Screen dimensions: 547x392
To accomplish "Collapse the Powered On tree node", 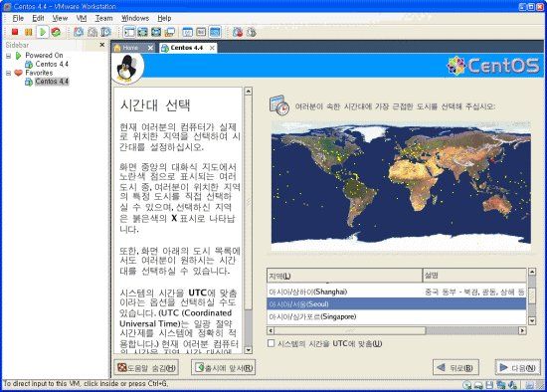I will click(x=8, y=56).
